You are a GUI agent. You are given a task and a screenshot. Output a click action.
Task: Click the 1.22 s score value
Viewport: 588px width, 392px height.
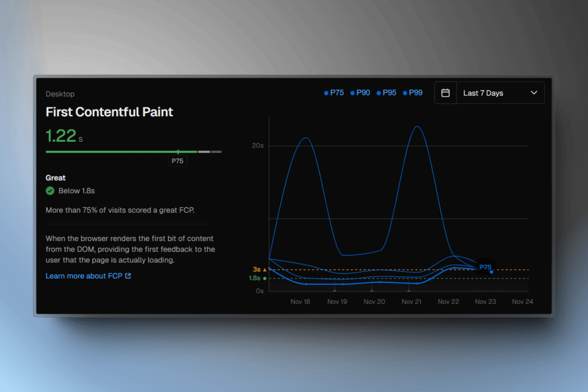click(x=64, y=136)
